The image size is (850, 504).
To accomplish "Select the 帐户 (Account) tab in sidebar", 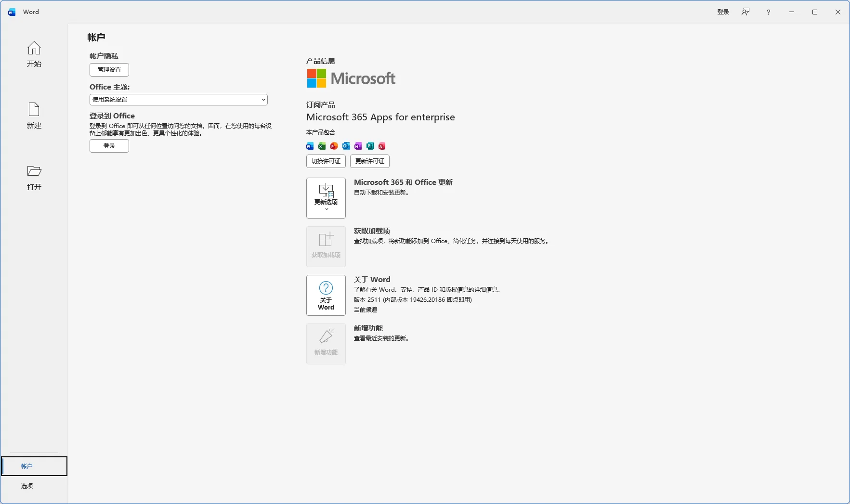I will (x=34, y=466).
